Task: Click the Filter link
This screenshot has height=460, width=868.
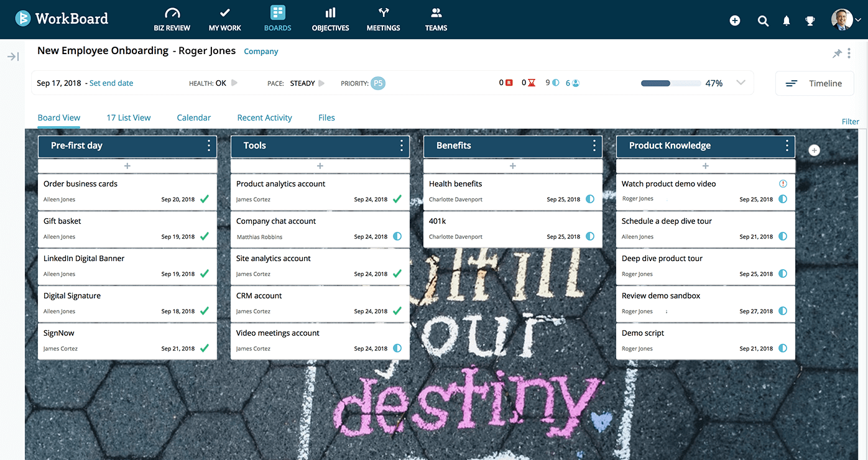Action: point(850,122)
